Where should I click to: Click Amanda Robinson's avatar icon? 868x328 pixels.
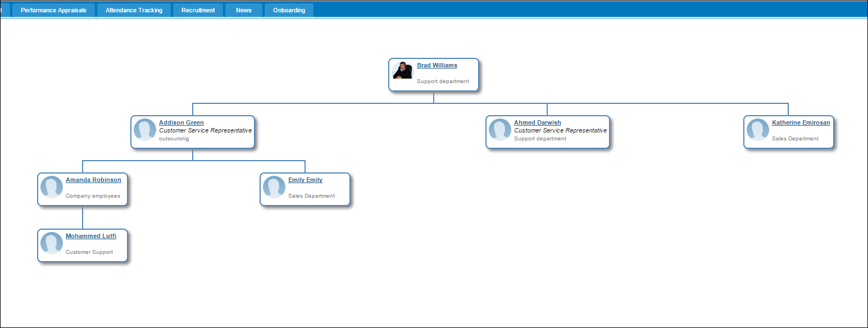point(52,187)
